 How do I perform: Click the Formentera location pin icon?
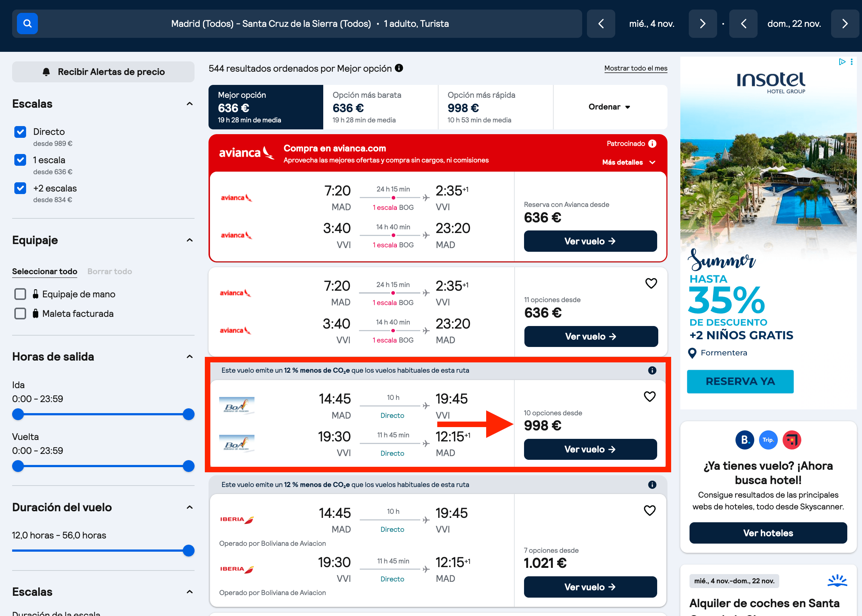point(692,353)
